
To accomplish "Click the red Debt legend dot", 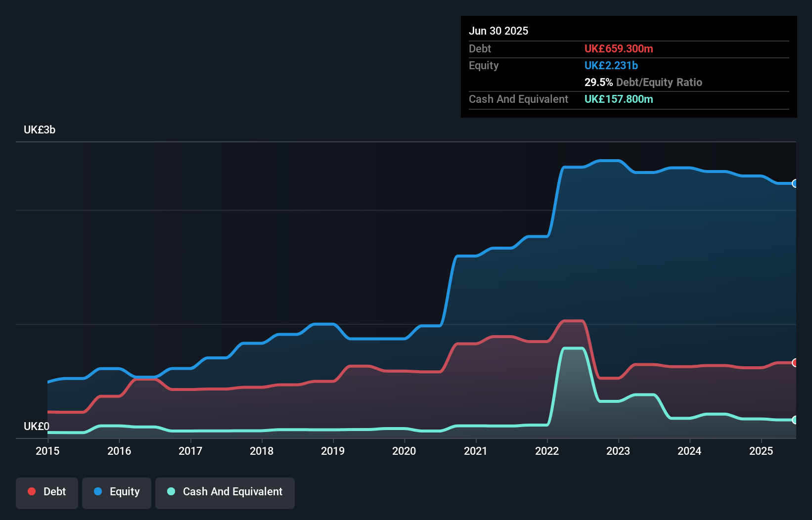I will click(x=32, y=491).
